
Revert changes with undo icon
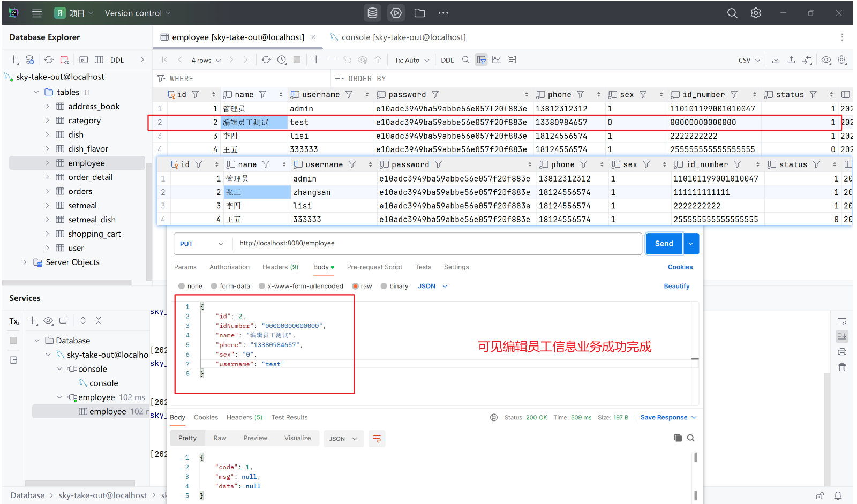(x=347, y=59)
